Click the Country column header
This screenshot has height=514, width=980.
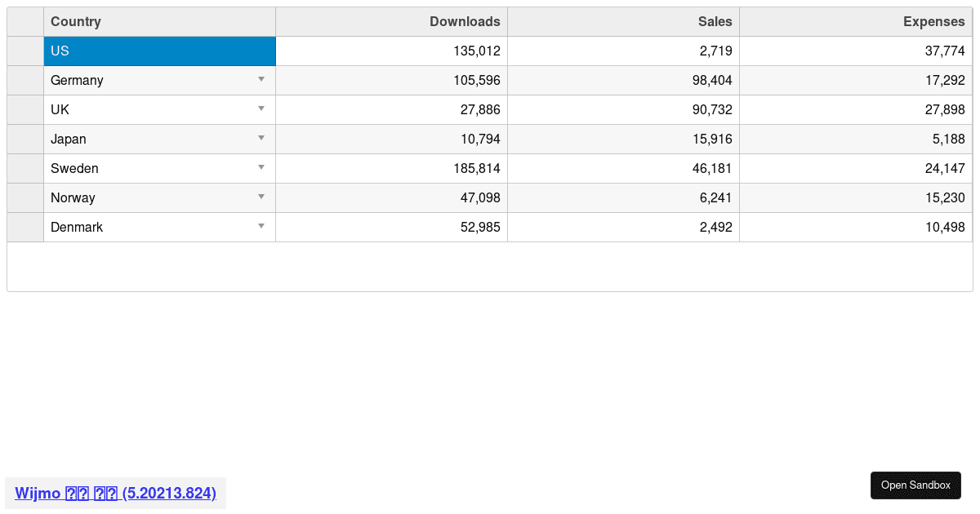pos(159,22)
